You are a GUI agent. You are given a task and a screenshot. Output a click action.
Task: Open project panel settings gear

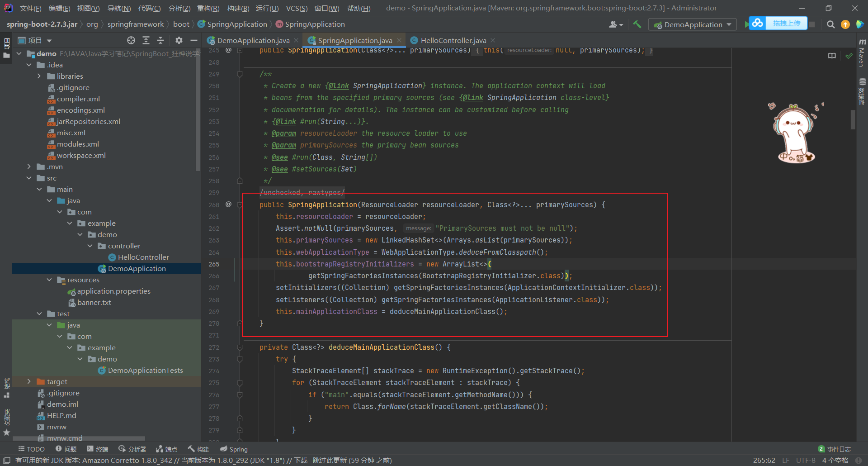(179, 40)
